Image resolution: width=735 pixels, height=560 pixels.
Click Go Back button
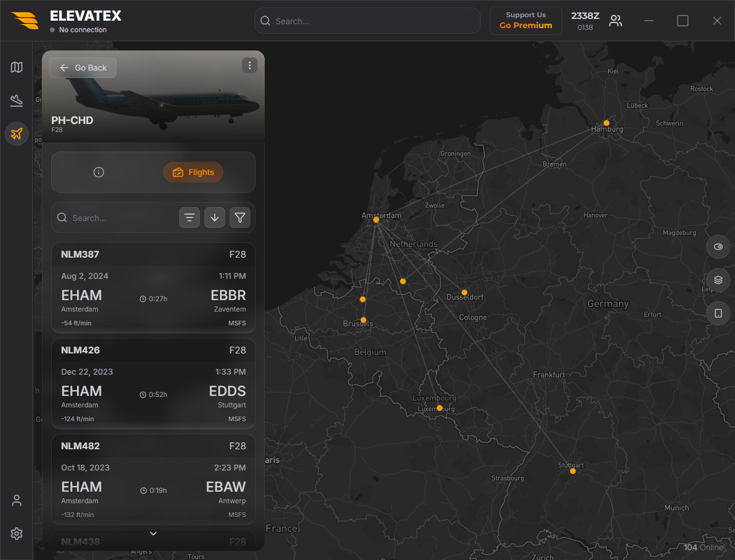click(83, 68)
